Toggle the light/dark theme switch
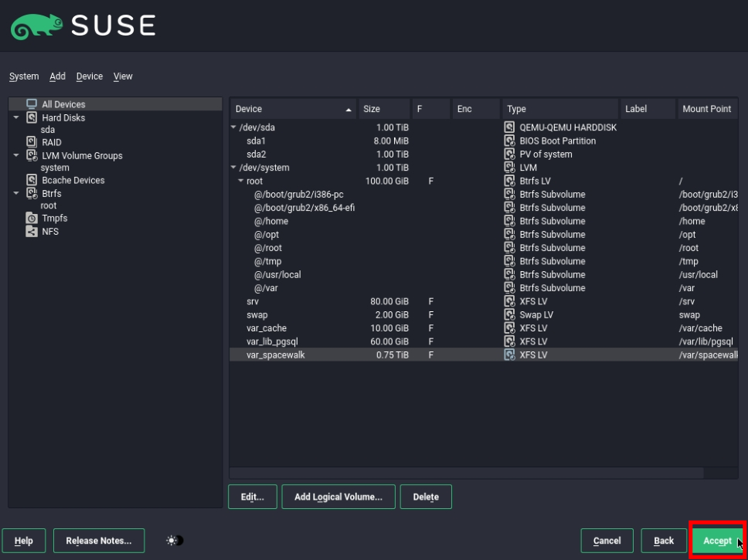This screenshot has width=748, height=560. 175,541
